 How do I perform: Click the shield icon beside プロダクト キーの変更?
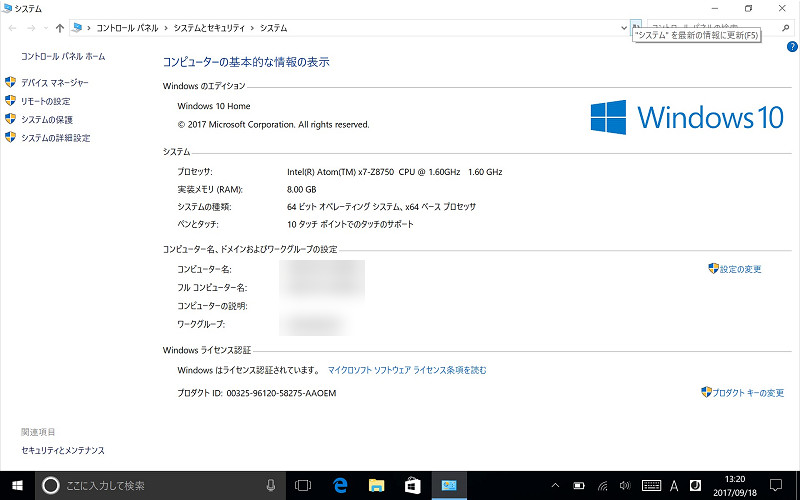(x=707, y=392)
